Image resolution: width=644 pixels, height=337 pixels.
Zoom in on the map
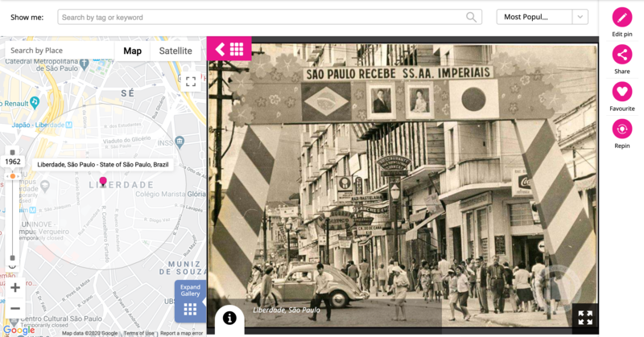pos(14,287)
